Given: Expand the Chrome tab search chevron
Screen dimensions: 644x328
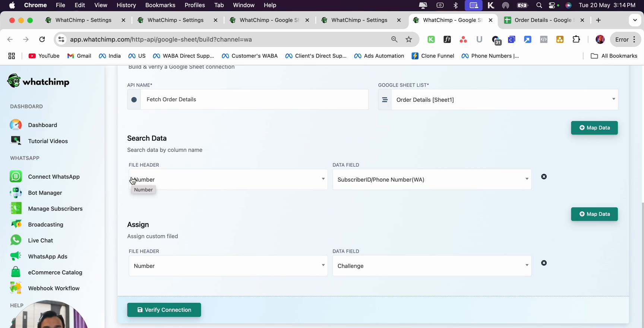Looking at the screenshot, I should pyautogui.click(x=635, y=20).
